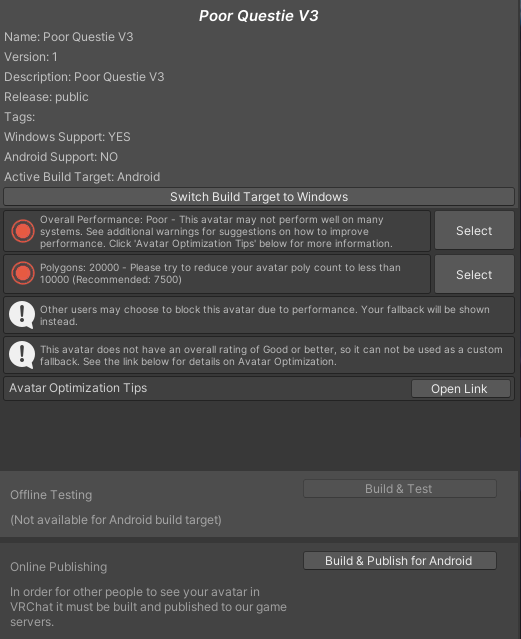Viewport: 521px width, 639px height.
Task: Click Build & Publish for Android
Action: click(x=400, y=561)
